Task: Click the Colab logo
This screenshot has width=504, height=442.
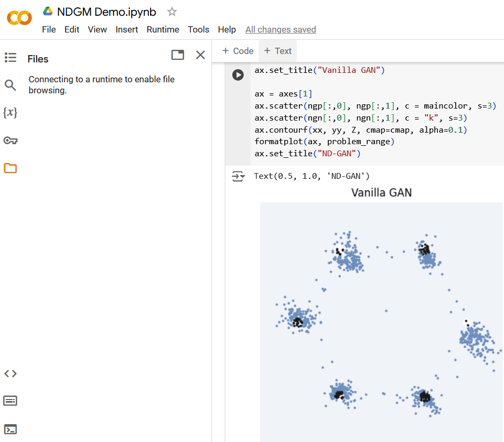Action: coord(19,18)
